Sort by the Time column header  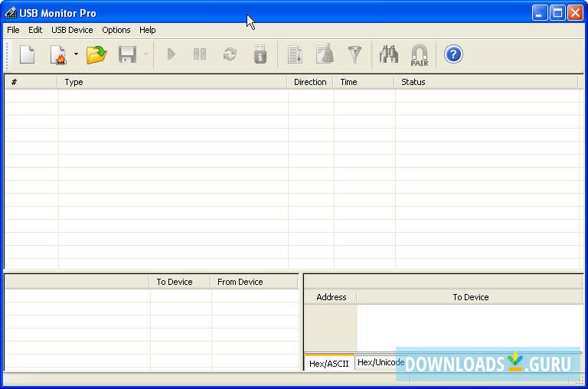(x=364, y=82)
